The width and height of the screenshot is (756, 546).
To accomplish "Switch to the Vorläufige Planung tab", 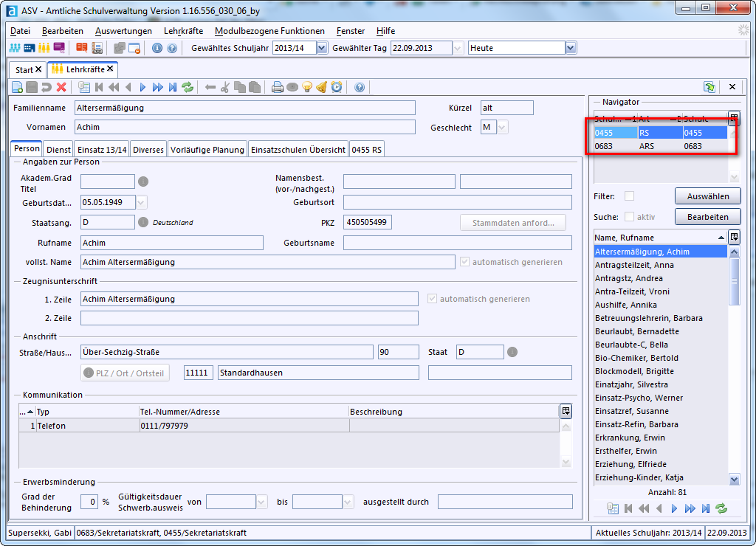I will click(x=207, y=150).
